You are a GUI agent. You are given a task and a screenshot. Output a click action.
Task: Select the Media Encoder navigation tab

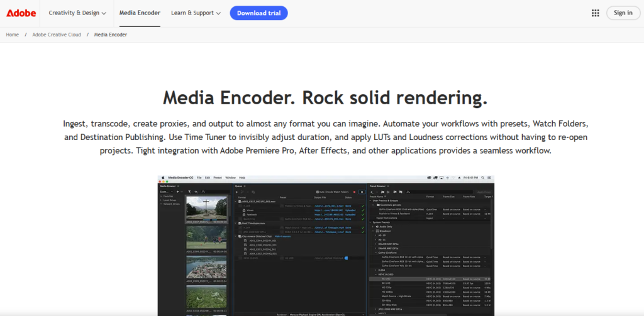tap(138, 13)
